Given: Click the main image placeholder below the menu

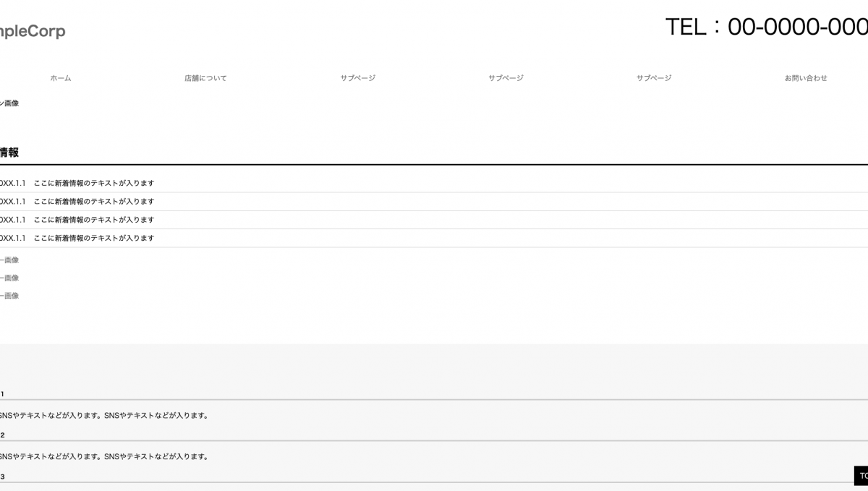Looking at the screenshot, I should tap(10, 103).
